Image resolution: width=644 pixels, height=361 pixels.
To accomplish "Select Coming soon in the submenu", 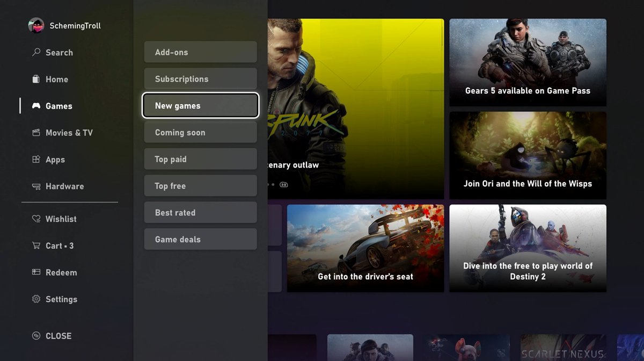I will coord(200,133).
